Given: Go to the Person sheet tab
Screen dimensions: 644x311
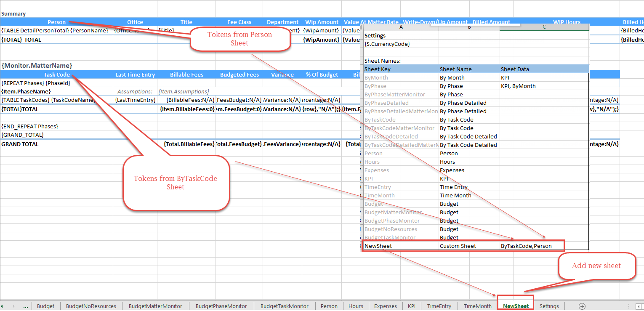Looking at the screenshot, I should (x=329, y=306).
